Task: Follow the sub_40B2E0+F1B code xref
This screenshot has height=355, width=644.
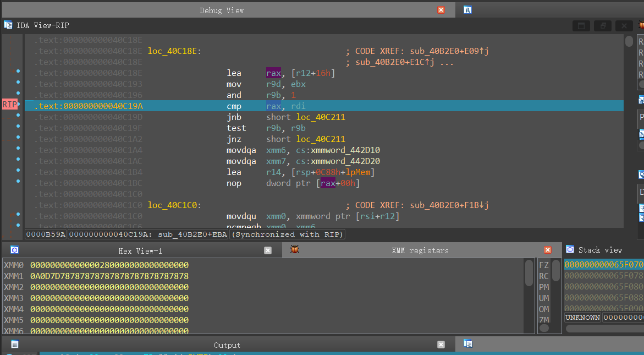Action: [x=449, y=205]
